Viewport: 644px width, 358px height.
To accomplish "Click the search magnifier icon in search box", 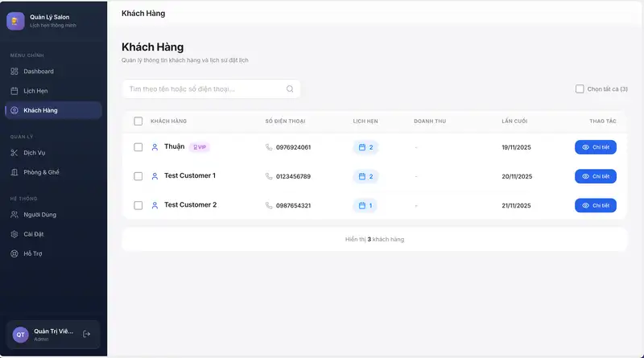I will tap(290, 89).
